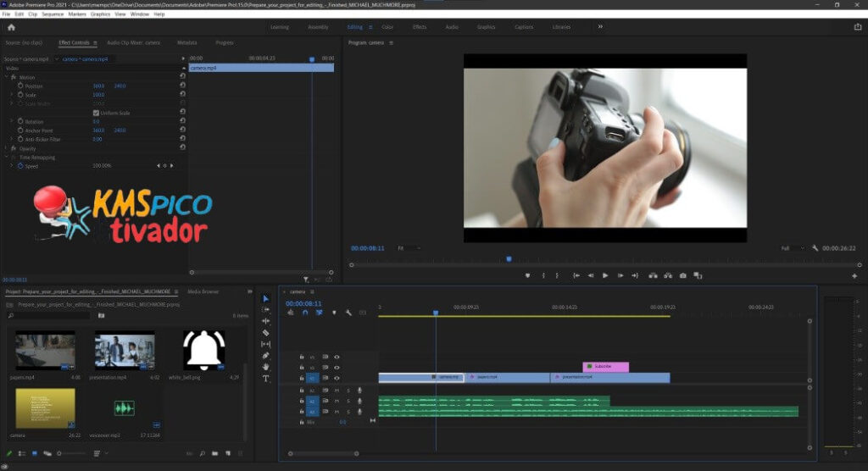
Task: Expand the Anti-flicker Filter property
Action: click(x=12, y=139)
